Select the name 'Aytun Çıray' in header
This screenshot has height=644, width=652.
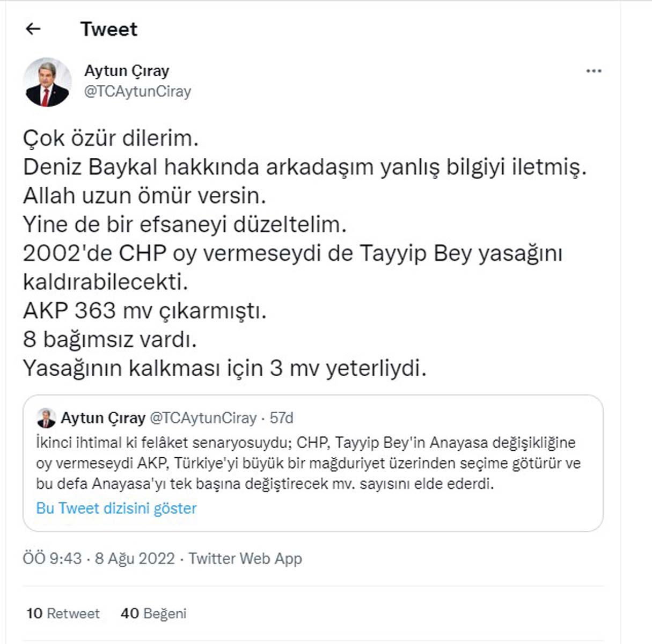[x=127, y=70]
